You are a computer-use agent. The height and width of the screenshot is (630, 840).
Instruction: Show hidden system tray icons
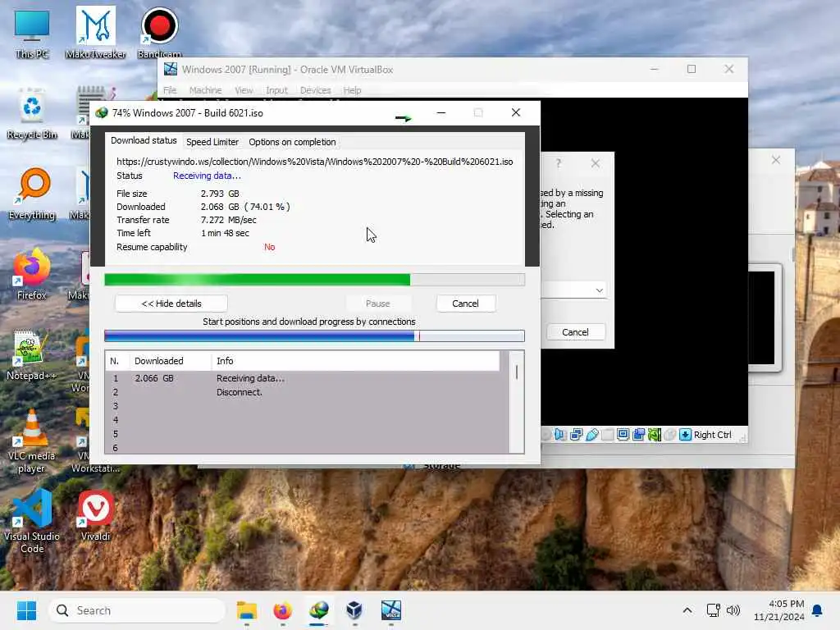click(687, 610)
